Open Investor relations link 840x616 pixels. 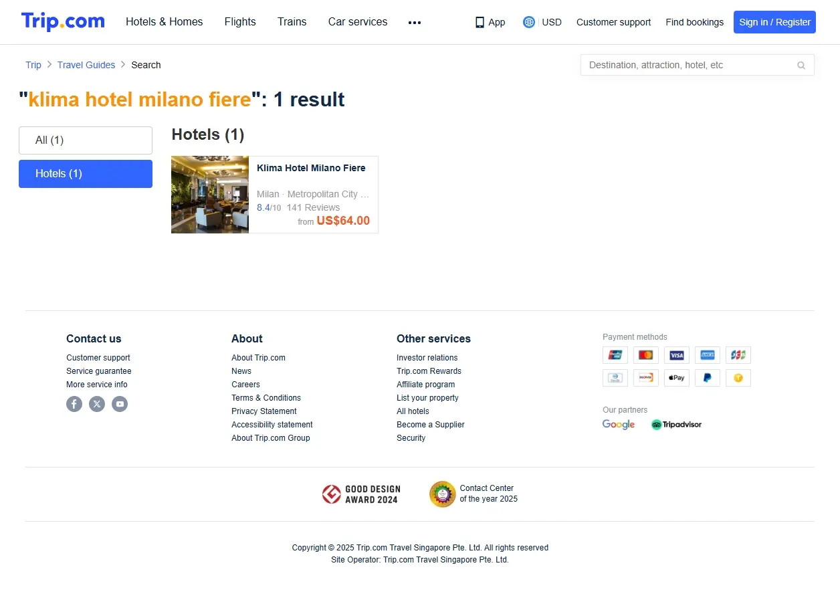427,358
